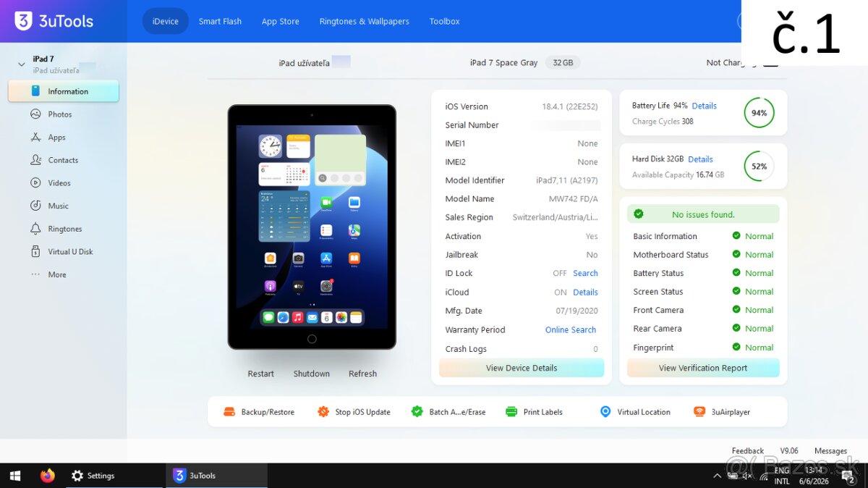
Task: Open the Toolbox tab
Action: tap(444, 21)
